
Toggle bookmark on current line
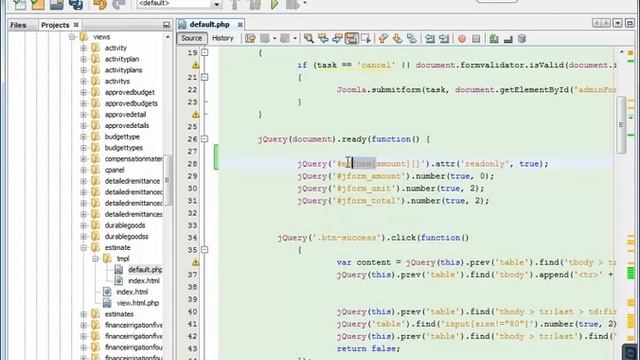[x=411, y=39]
